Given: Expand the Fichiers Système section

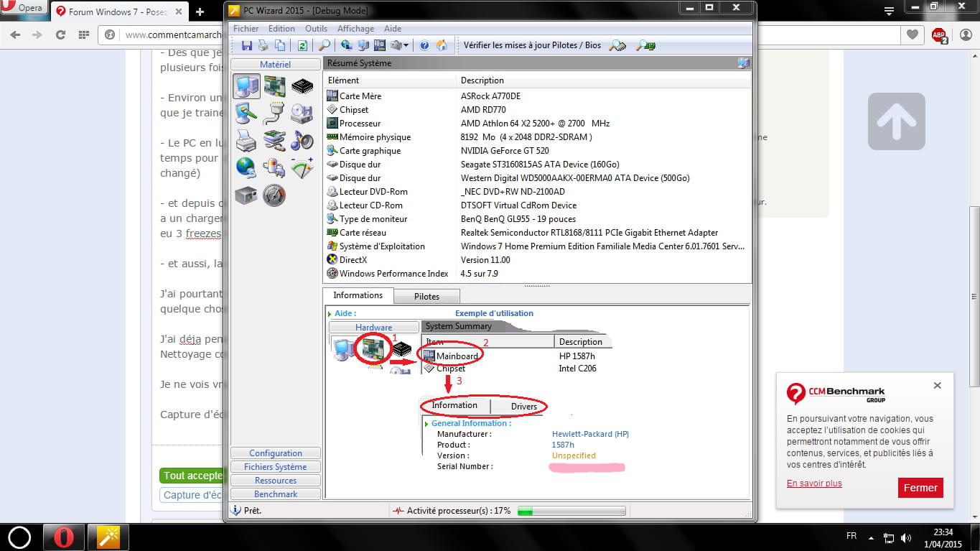Looking at the screenshot, I should coord(276,467).
